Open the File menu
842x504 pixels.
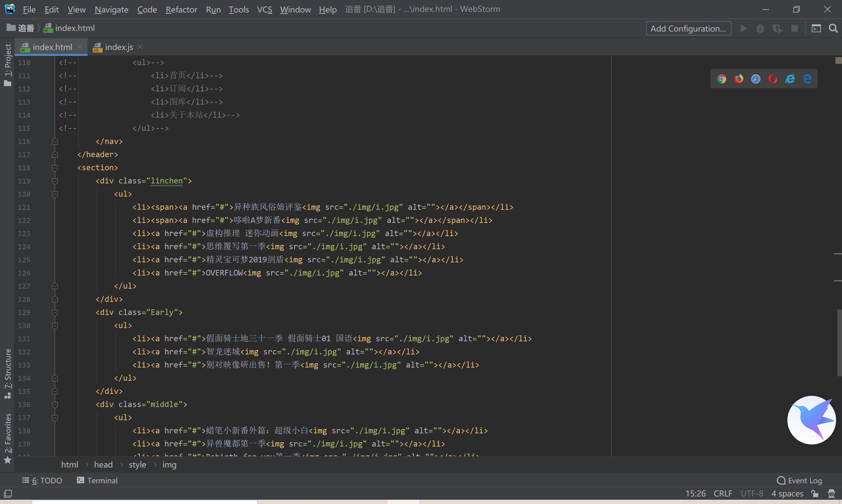[29, 10]
